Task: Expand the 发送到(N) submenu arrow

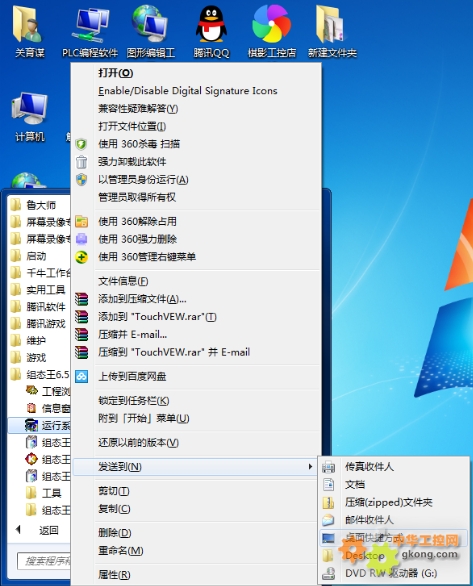Action: (310, 466)
